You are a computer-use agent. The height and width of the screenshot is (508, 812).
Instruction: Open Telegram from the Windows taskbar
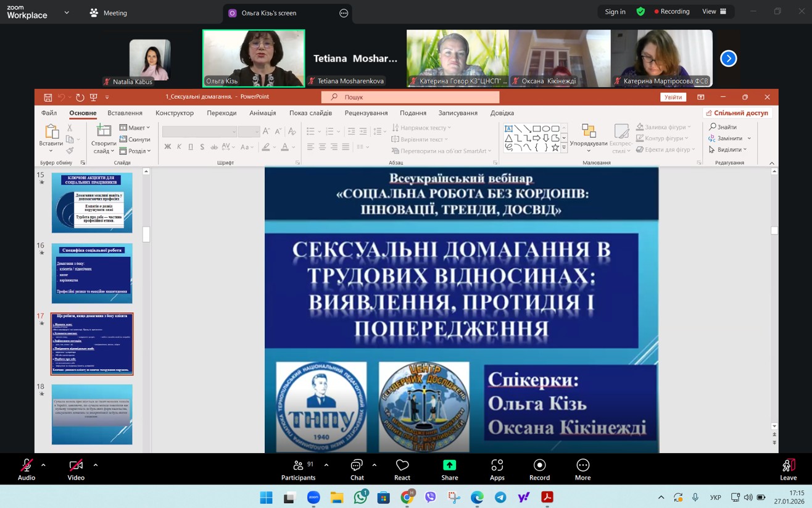click(x=500, y=498)
